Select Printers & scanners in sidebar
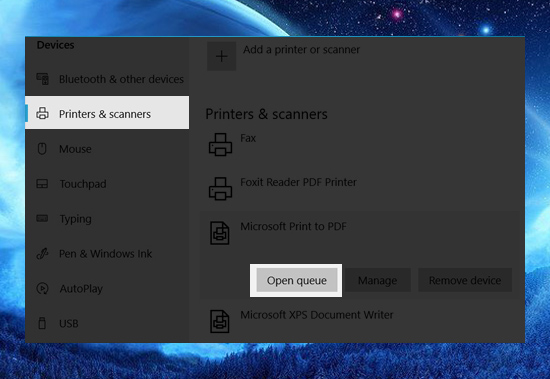This screenshot has height=379, width=550. tap(107, 113)
